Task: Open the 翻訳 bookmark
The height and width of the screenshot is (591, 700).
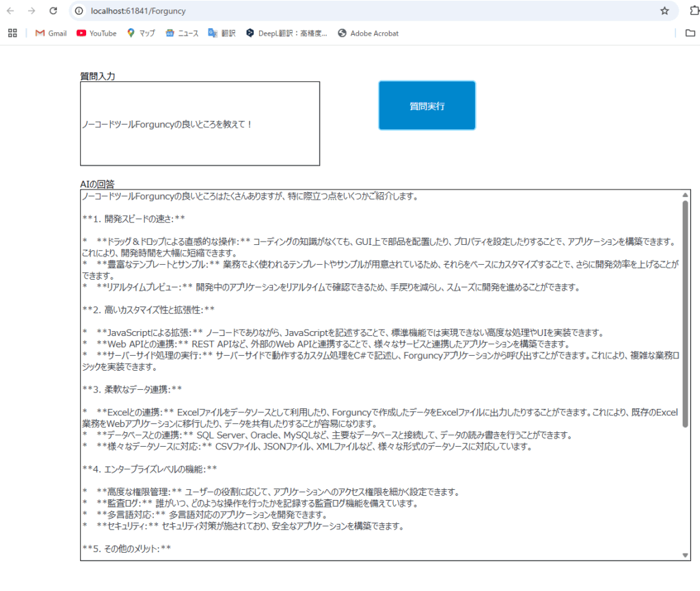Action: (x=222, y=33)
